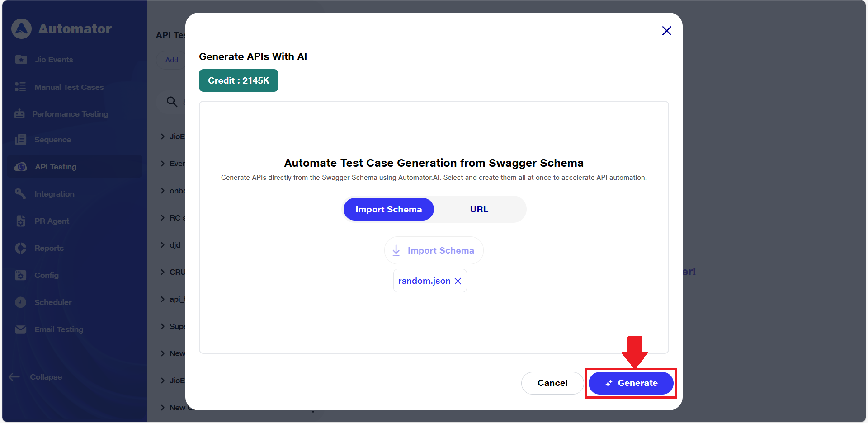The height and width of the screenshot is (423, 868).
Task: Click the Generate button
Action: coord(631,383)
